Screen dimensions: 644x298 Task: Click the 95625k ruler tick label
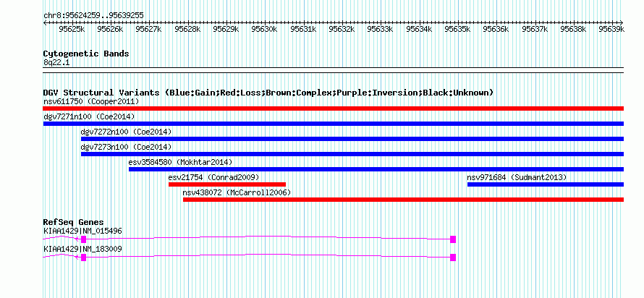point(72,29)
